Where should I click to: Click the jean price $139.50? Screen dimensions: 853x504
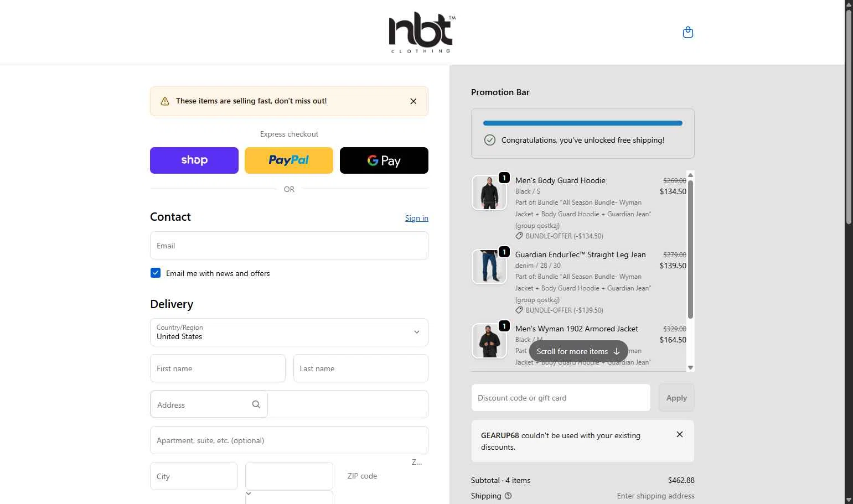673,266
